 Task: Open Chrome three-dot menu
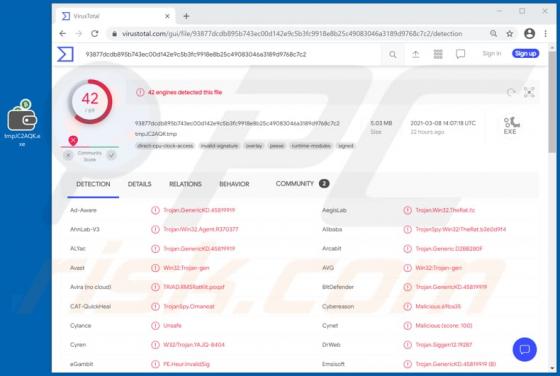[x=545, y=34]
